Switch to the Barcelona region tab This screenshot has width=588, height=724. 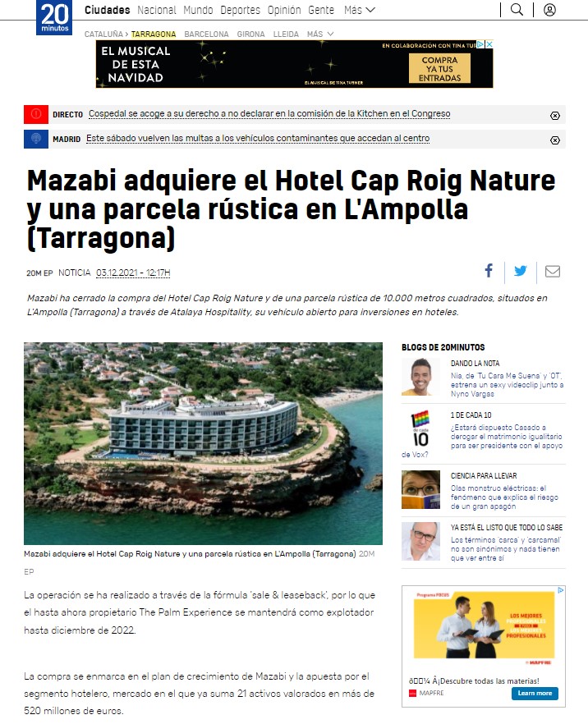[x=206, y=34]
